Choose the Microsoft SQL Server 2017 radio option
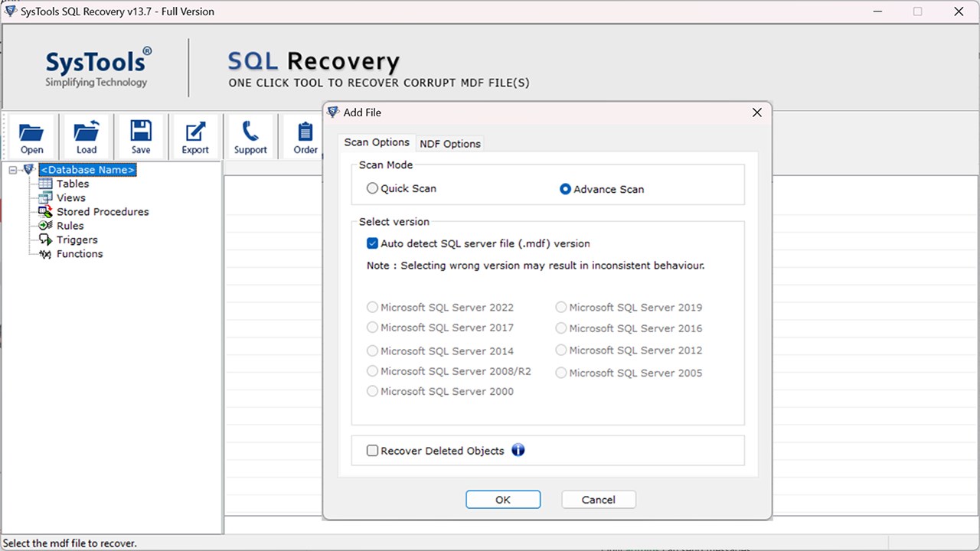This screenshot has width=980, height=551. pyautogui.click(x=372, y=328)
